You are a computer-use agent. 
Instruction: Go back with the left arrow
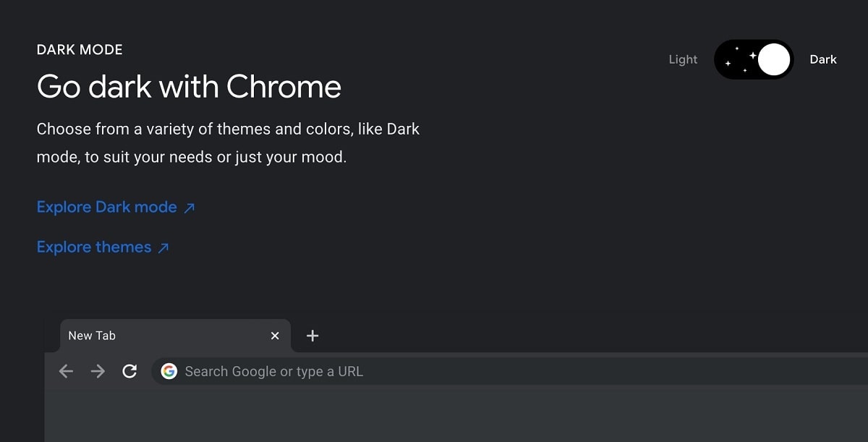pyautogui.click(x=66, y=371)
